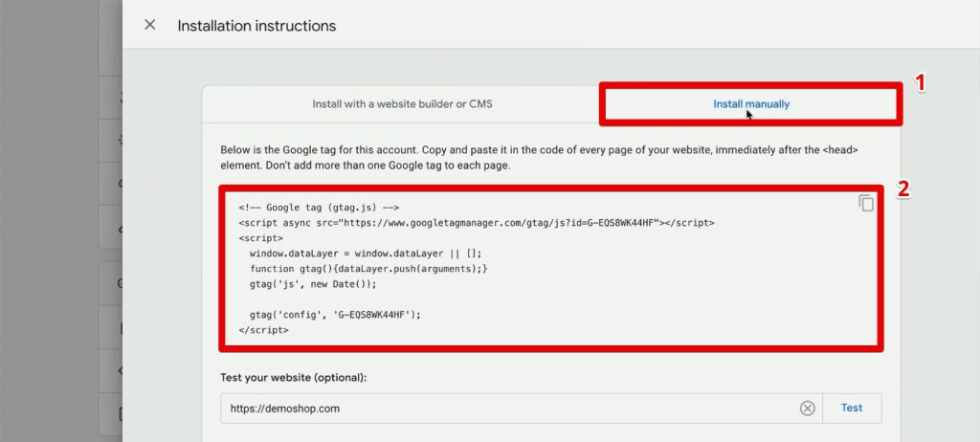Switch to Install manually tab
Viewport: 980px width, 442px height.
[x=751, y=104]
